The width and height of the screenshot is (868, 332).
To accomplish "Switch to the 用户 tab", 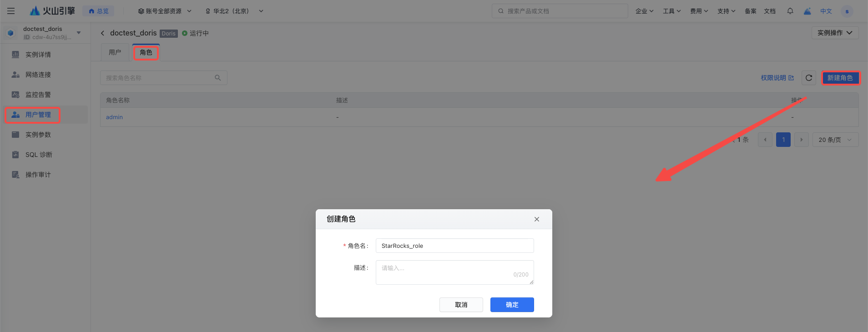I will (115, 52).
